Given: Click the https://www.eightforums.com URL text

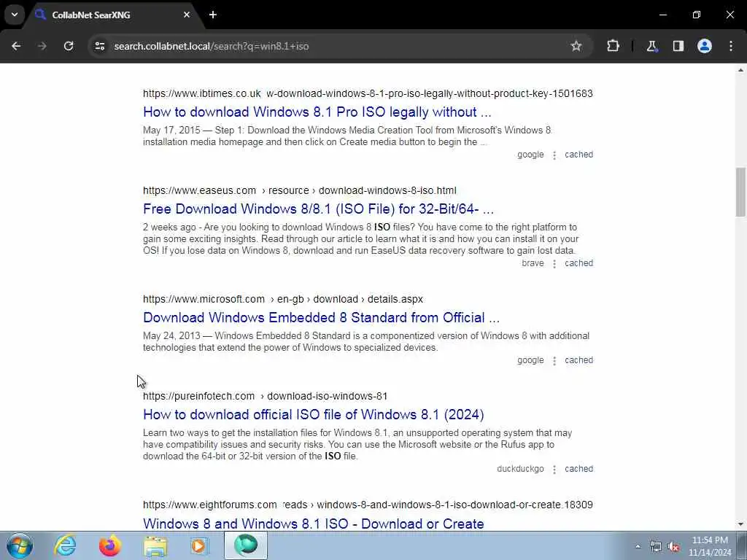Looking at the screenshot, I should (x=209, y=505).
